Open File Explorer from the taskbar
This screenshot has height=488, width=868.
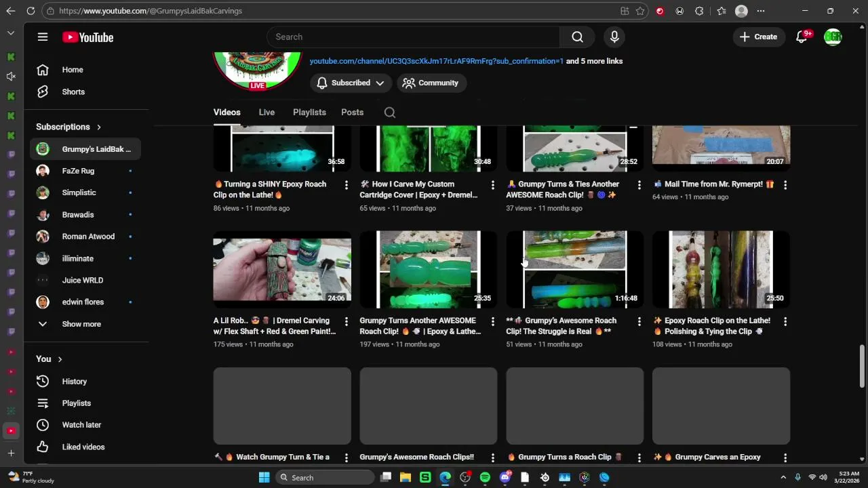tap(406, 477)
